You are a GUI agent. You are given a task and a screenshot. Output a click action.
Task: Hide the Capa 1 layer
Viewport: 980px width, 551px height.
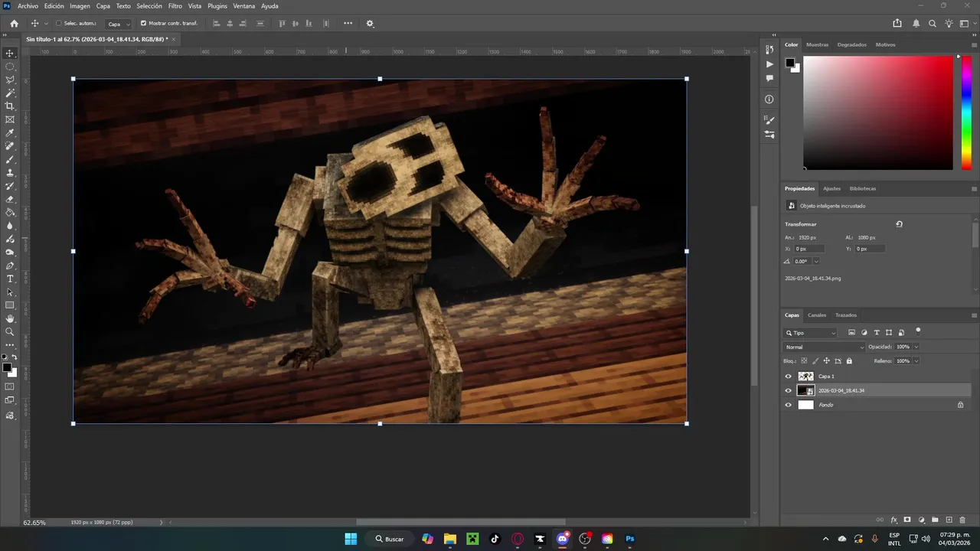coord(789,377)
